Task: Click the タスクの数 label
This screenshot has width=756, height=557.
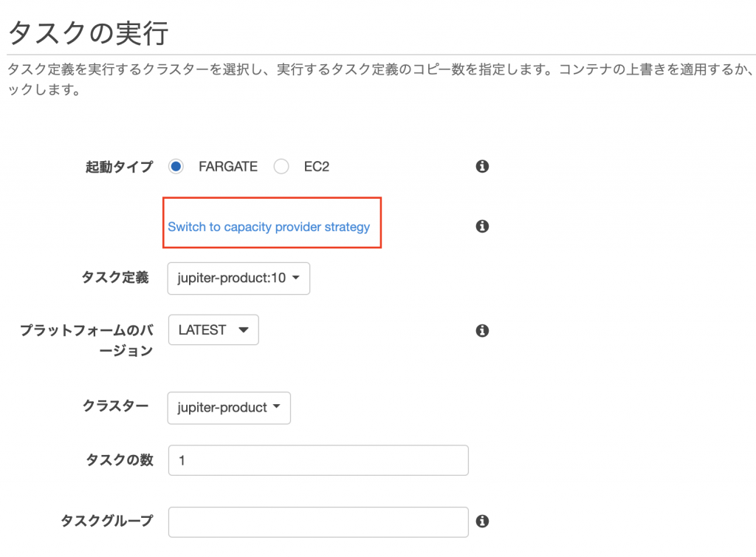Action: point(120,459)
